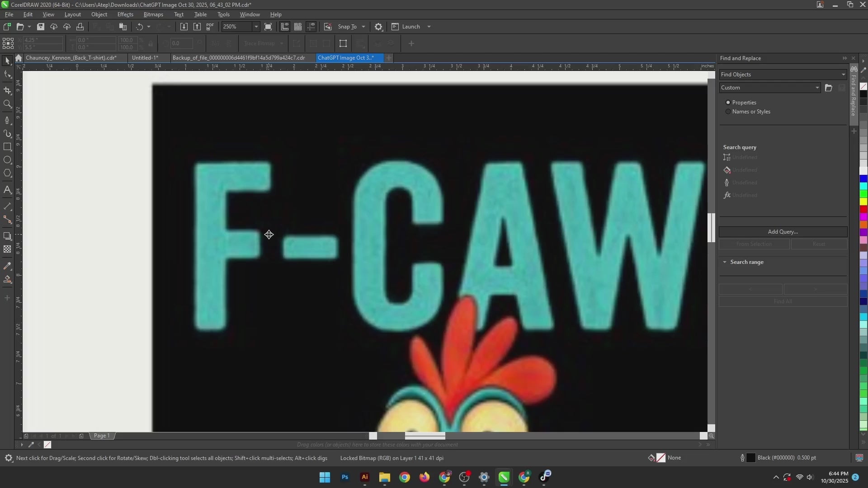Click the Save icon in toolbar

41,27
